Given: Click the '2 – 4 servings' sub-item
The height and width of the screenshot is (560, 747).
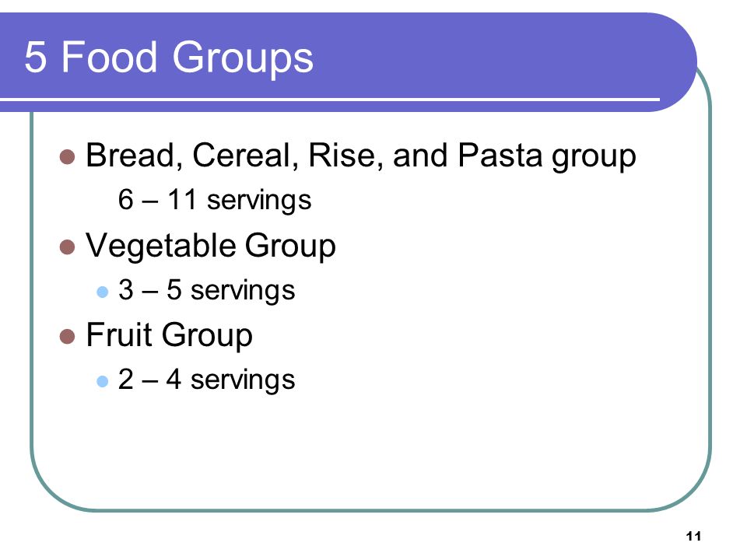Looking at the screenshot, I should tap(206, 380).
